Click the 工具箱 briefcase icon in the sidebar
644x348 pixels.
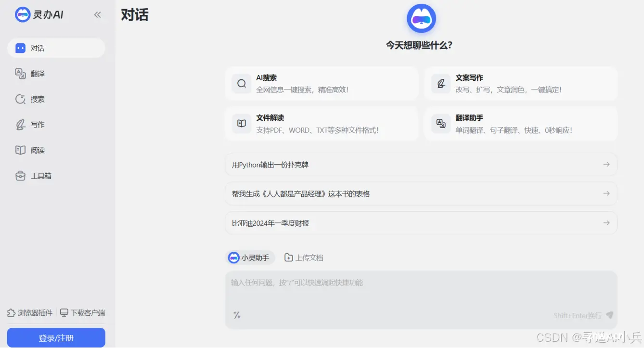(20, 176)
